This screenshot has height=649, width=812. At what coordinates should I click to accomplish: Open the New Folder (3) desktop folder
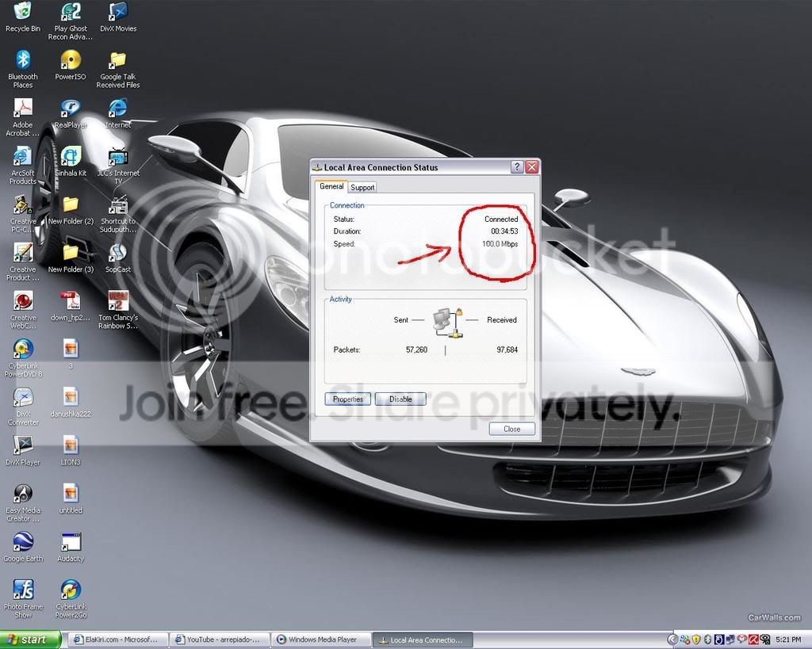(x=71, y=258)
